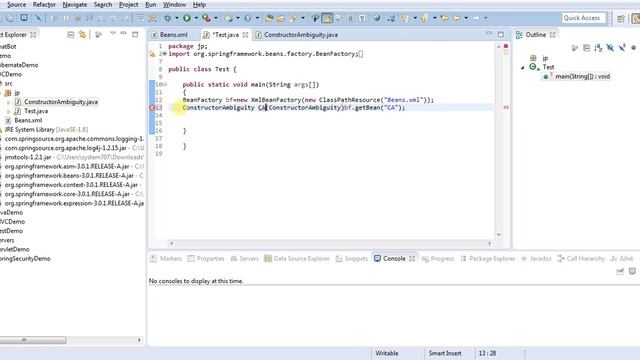Open the Window menu
640x360 pixels.
[174, 4]
